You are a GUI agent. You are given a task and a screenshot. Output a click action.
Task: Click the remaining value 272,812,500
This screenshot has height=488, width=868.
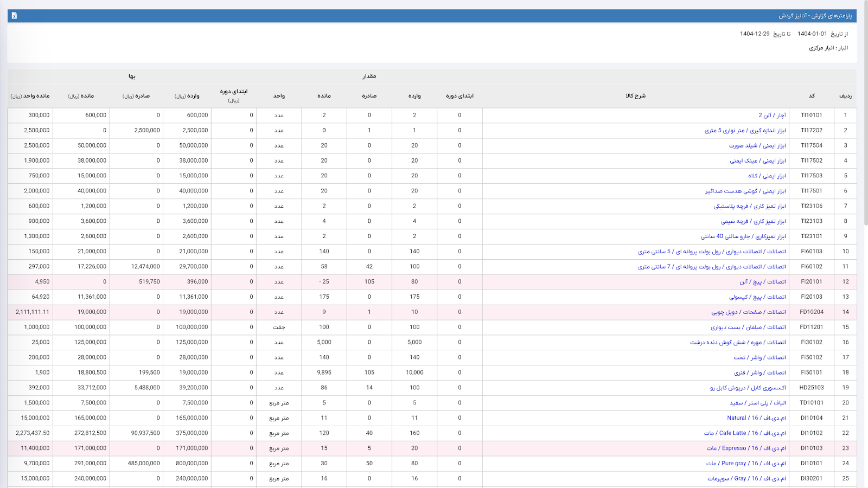(91, 433)
